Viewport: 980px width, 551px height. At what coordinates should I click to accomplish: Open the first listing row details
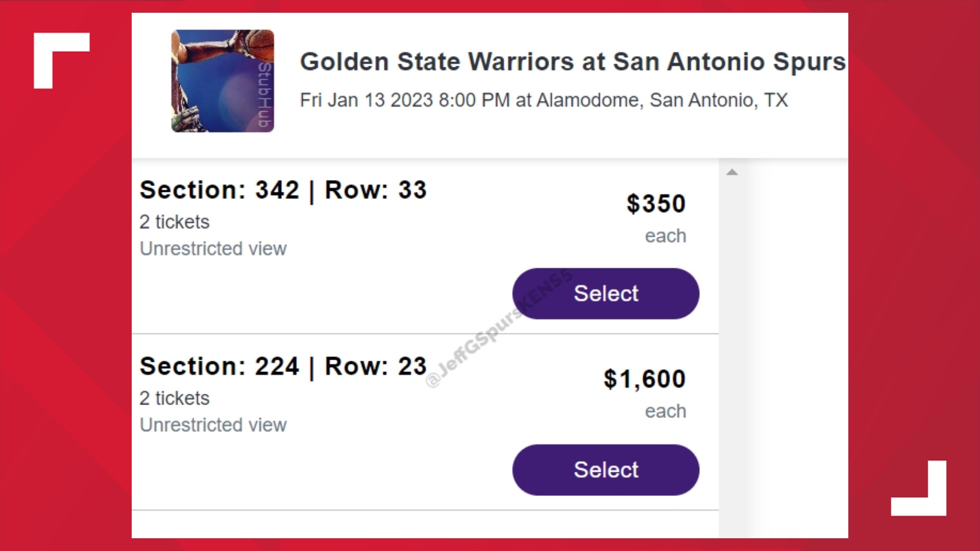(357, 219)
